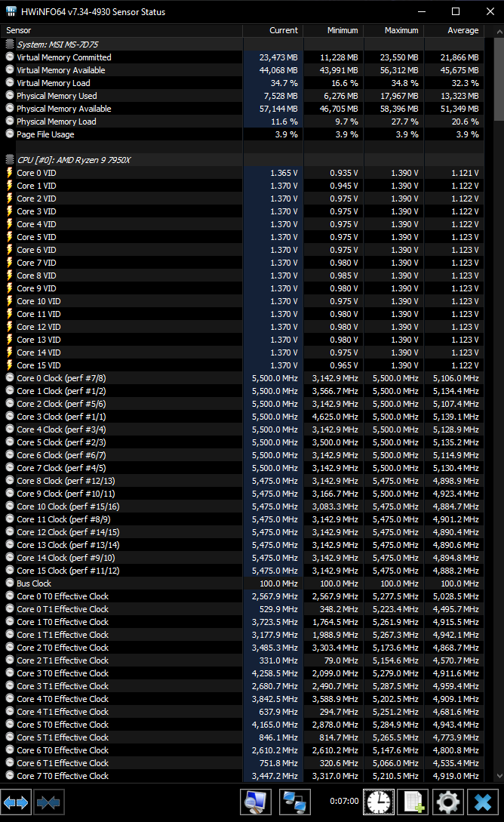Select Core 0 T1 Effective Clock row
Screen dimensions: 504x822
242,609
